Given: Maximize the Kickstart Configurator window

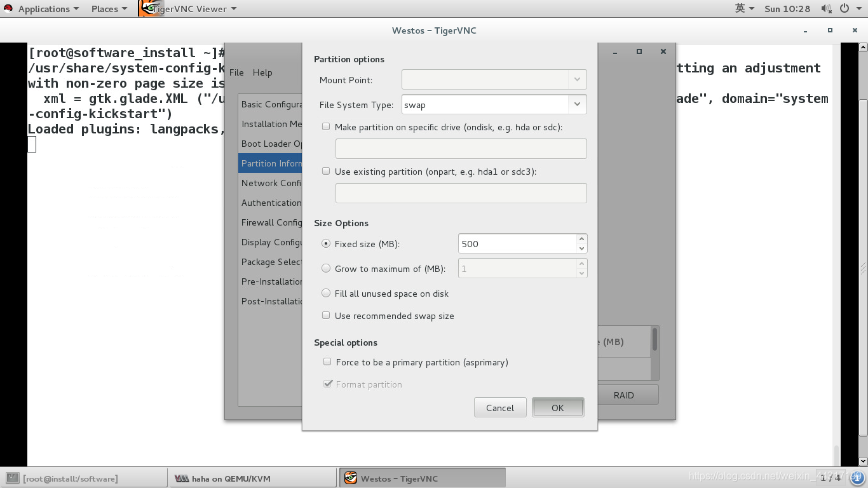Looking at the screenshot, I should coord(639,51).
